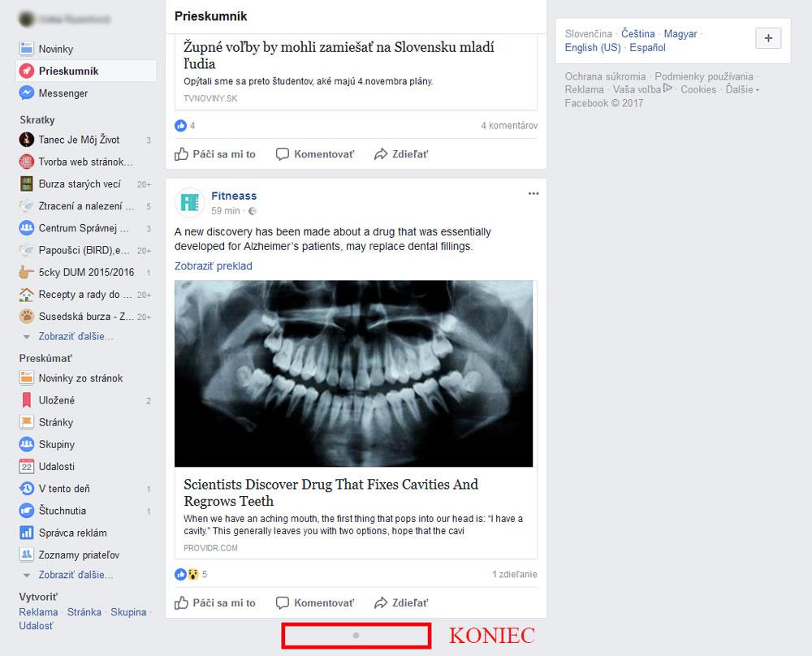The height and width of the screenshot is (656, 812).
Task: Open three-dots options menu on Fitneass post
Action: tap(533, 194)
